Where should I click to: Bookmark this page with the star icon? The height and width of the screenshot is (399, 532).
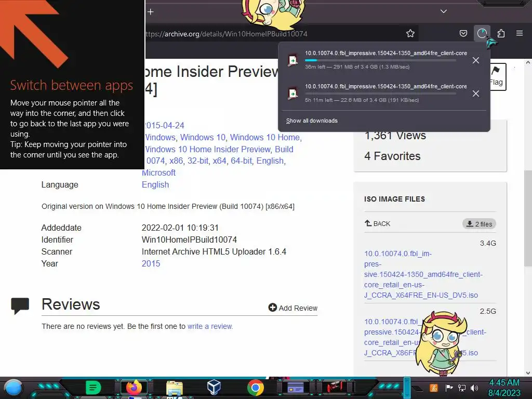click(x=410, y=33)
